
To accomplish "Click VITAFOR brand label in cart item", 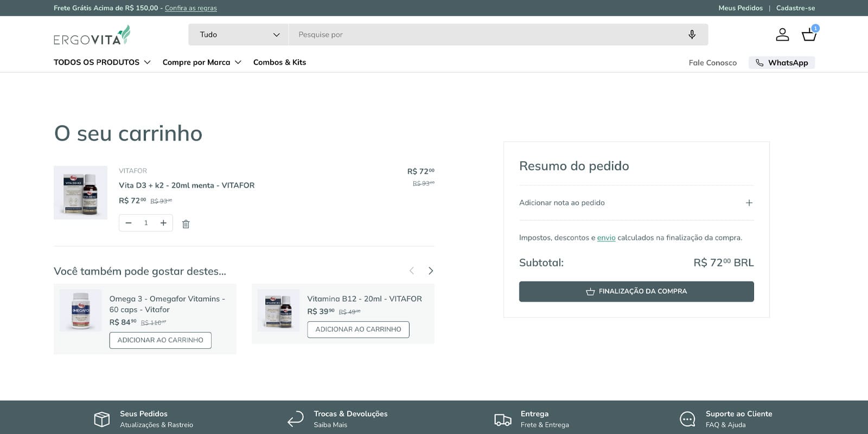I will [133, 171].
